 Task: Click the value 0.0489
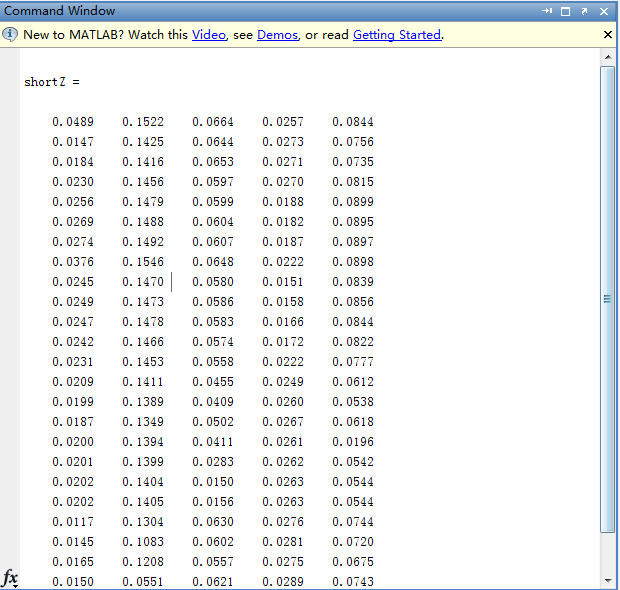pyautogui.click(x=73, y=122)
